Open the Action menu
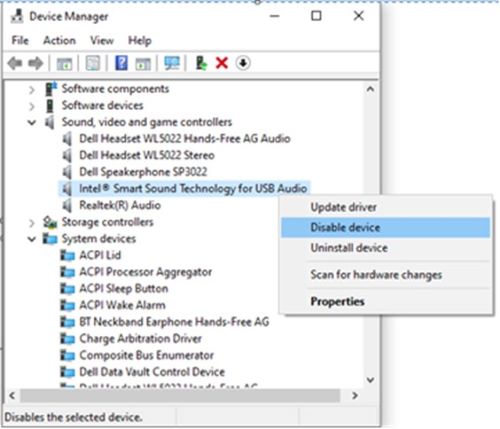The height and width of the screenshot is (429, 500). [x=59, y=41]
